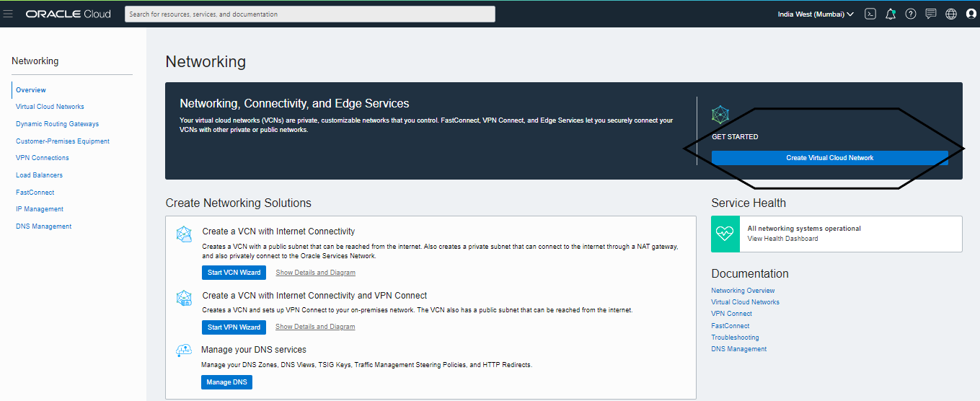Open Networking Overview documentation link
Image resolution: width=980 pixels, height=401 pixels.
[743, 291]
